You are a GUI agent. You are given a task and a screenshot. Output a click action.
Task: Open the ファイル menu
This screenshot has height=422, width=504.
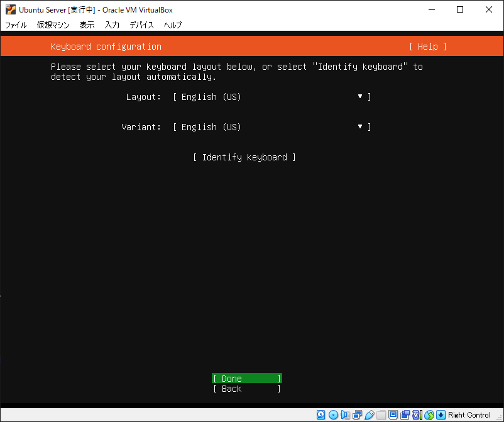tap(16, 25)
